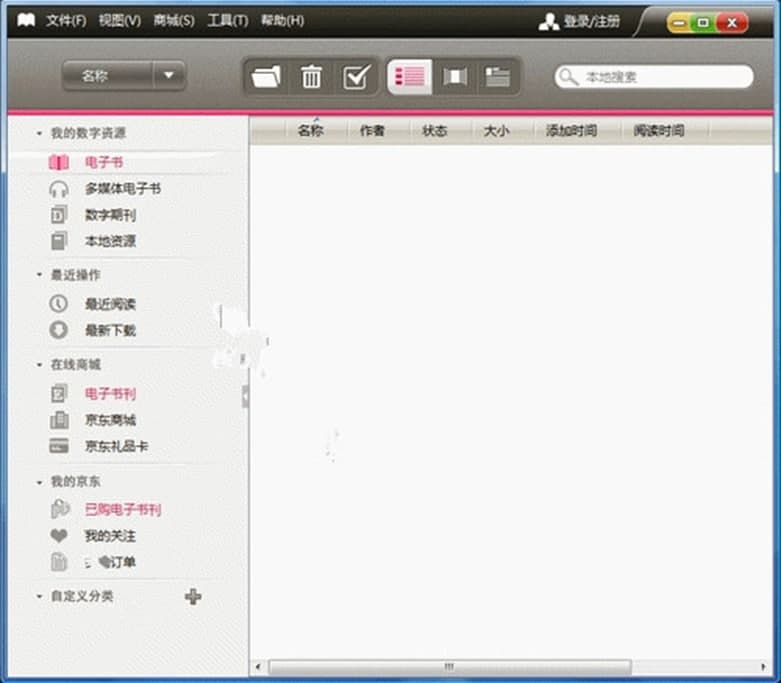The height and width of the screenshot is (683, 781).
Task: Open the 名称 sort dropdown arrow
Action: click(169, 76)
